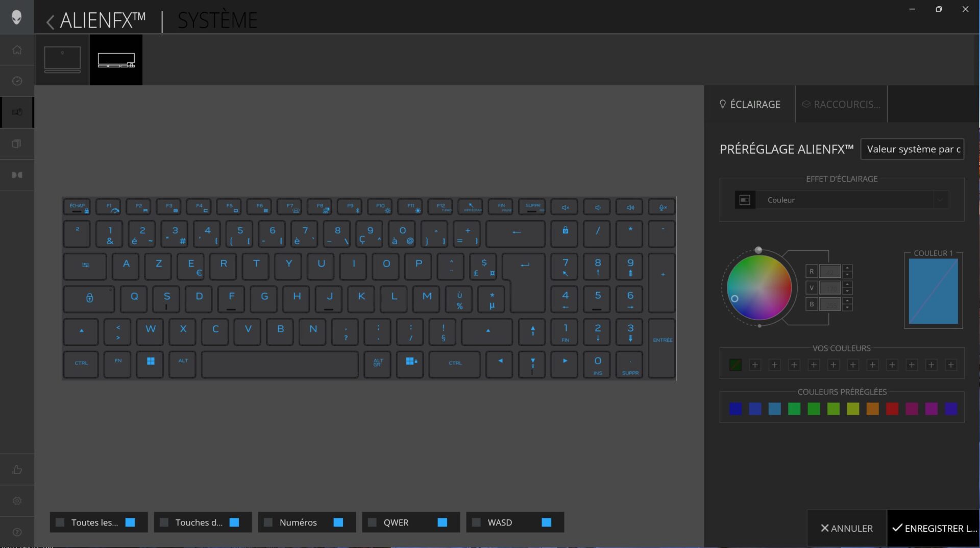Click the blue swatch beside Toutes les...

pyautogui.click(x=130, y=522)
